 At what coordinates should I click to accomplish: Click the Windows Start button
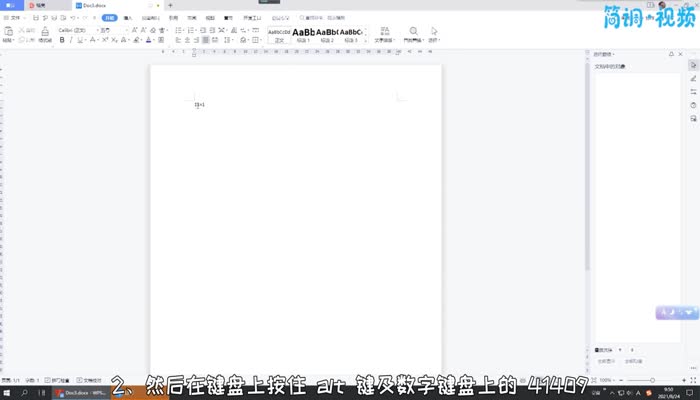pos(7,393)
